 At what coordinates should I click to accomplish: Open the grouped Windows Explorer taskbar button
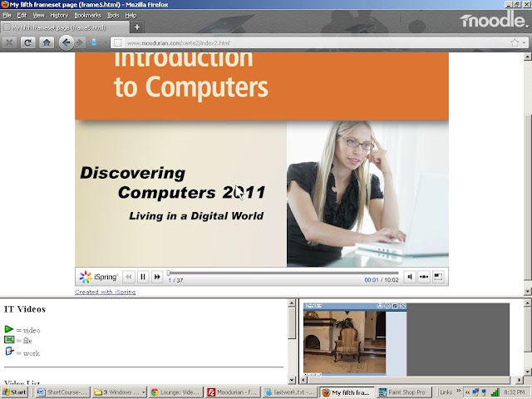click(119, 392)
